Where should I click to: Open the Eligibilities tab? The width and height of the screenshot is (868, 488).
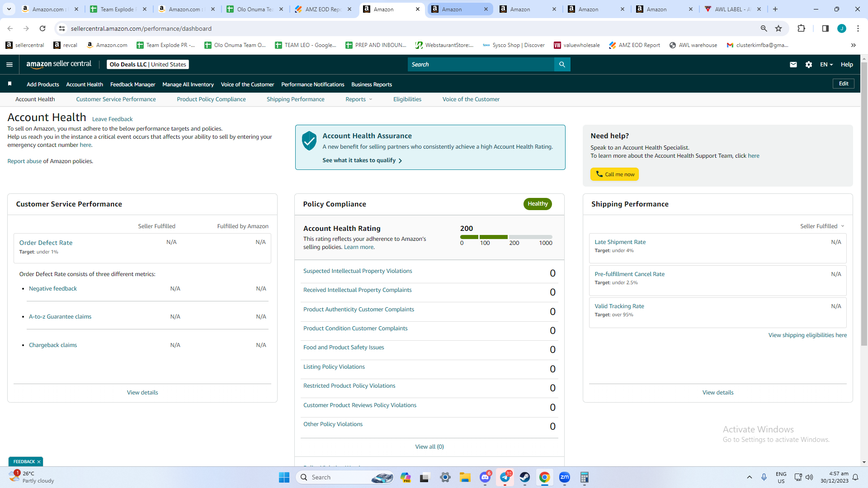coord(407,99)
